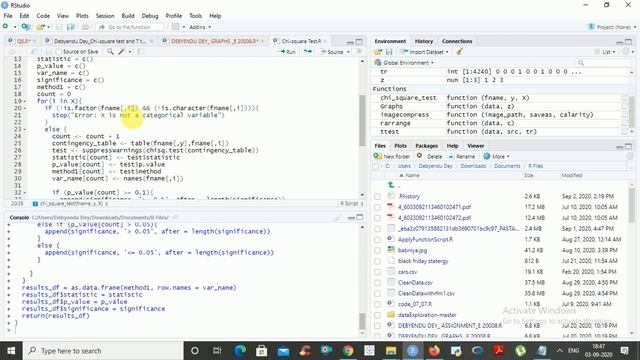Open the Code Tools magic wand
Screen dimensions: 640x360
pos(122,52)
